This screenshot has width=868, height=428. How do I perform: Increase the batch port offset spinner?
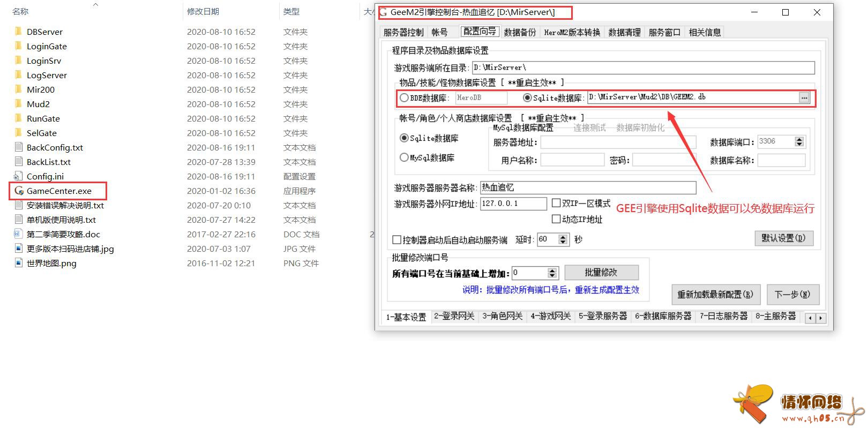(x=553, y=271)
